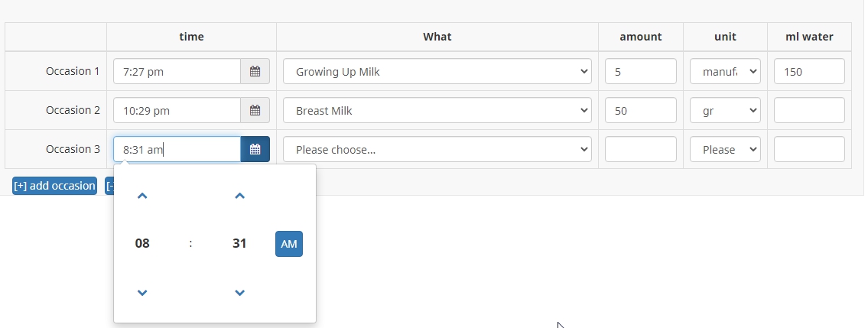Screen dimensions: 868x328
Task: Open the Breast Milk dropdown
Action: coord(437,111)
